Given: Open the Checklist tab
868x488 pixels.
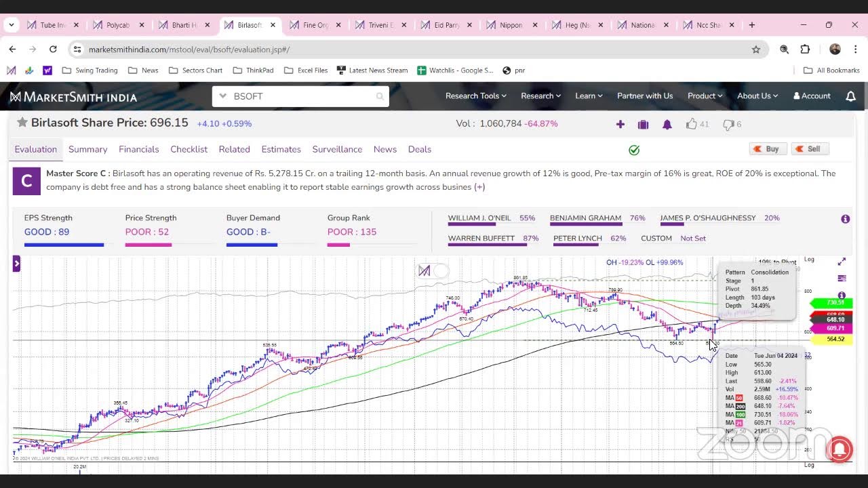Looking at the screenshot, I should (x=189, y=149).
